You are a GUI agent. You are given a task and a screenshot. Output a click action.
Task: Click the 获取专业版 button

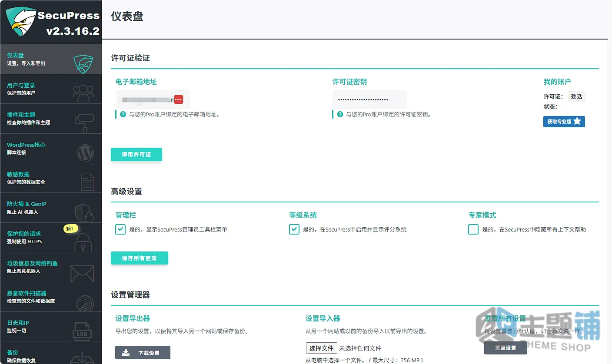[564, 122]
